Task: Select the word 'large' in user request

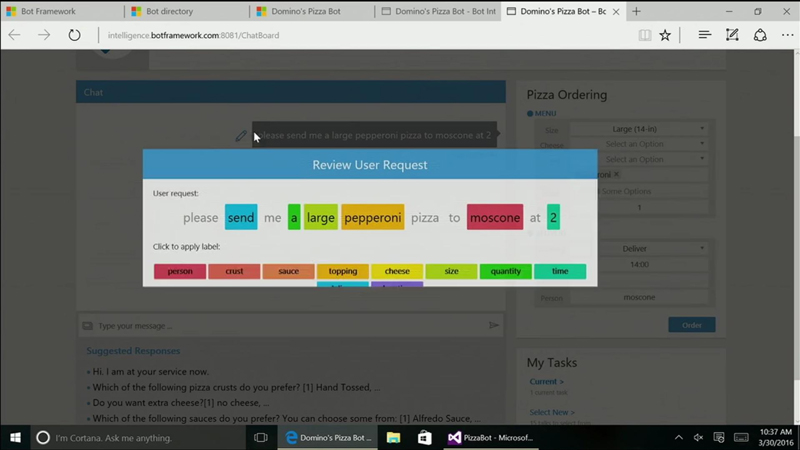Action: coord(320,217)
